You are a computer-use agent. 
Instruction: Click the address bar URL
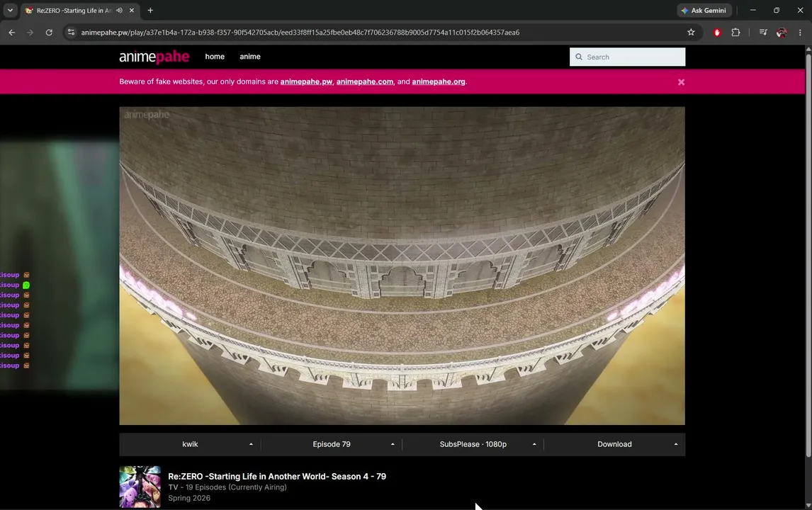(300, 32)
